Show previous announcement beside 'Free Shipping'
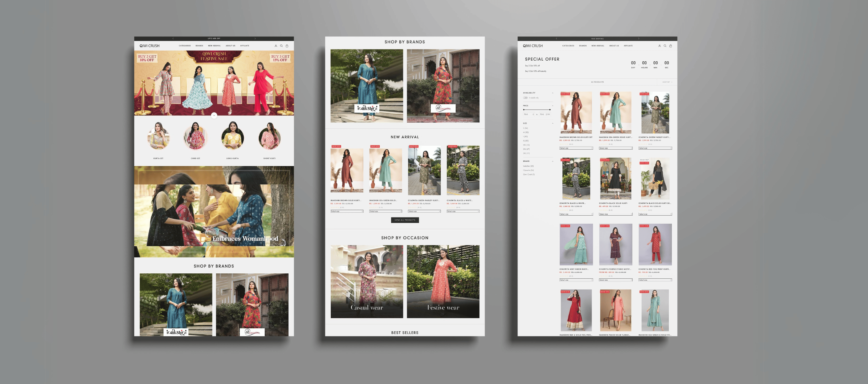The width and height of the screenshot is (868, 384). 557,38
